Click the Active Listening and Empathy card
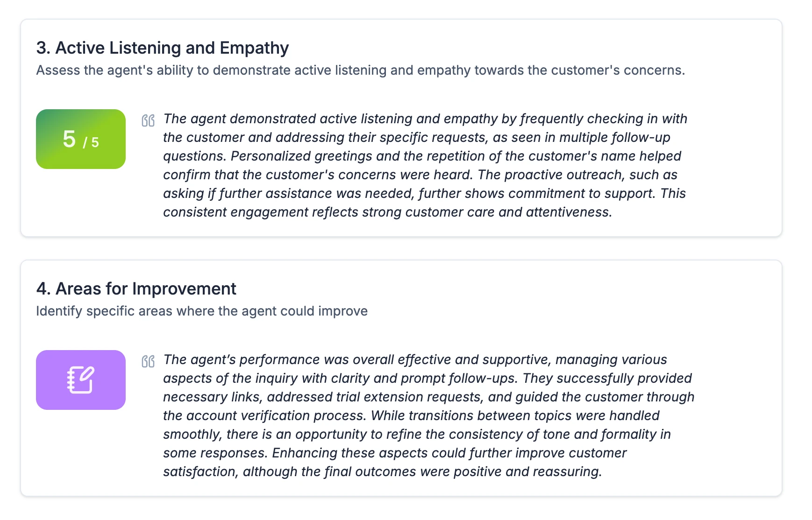812x520 pixels. (401, 128)
